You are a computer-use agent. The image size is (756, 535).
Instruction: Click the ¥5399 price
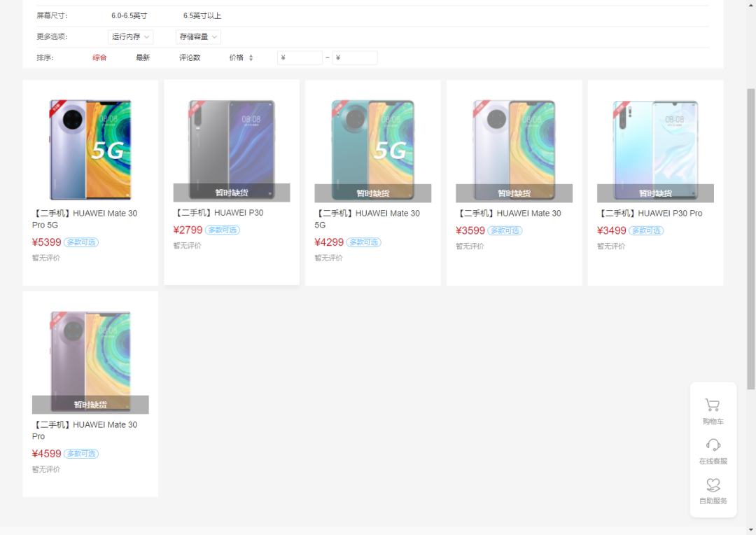47,242
